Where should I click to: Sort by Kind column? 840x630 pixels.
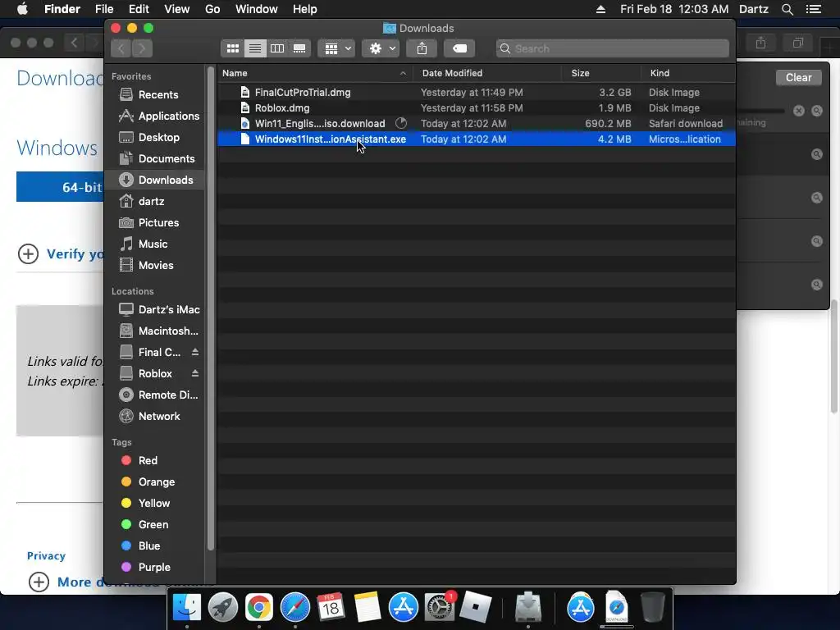[x=688, y=73]
